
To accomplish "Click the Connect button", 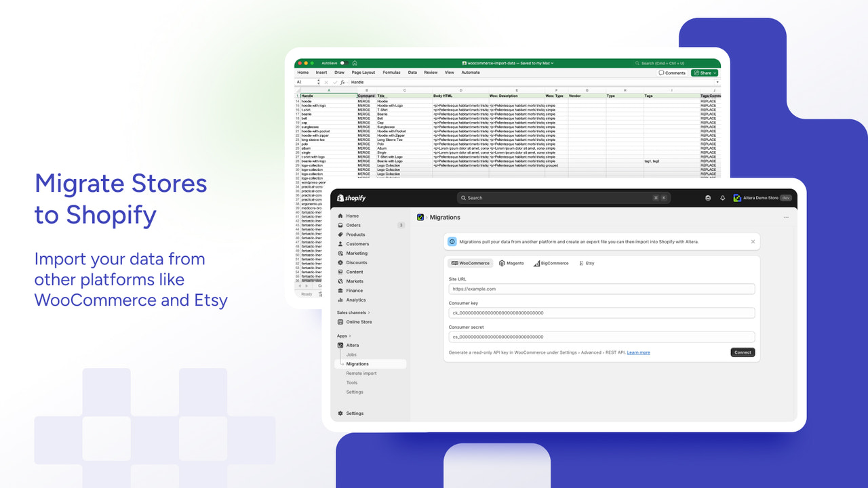I will (x=743, y=352).
